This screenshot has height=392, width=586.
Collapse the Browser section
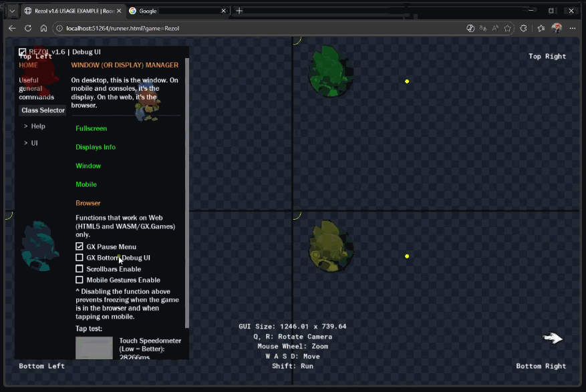pyautogui.click(x=88, y=203)
